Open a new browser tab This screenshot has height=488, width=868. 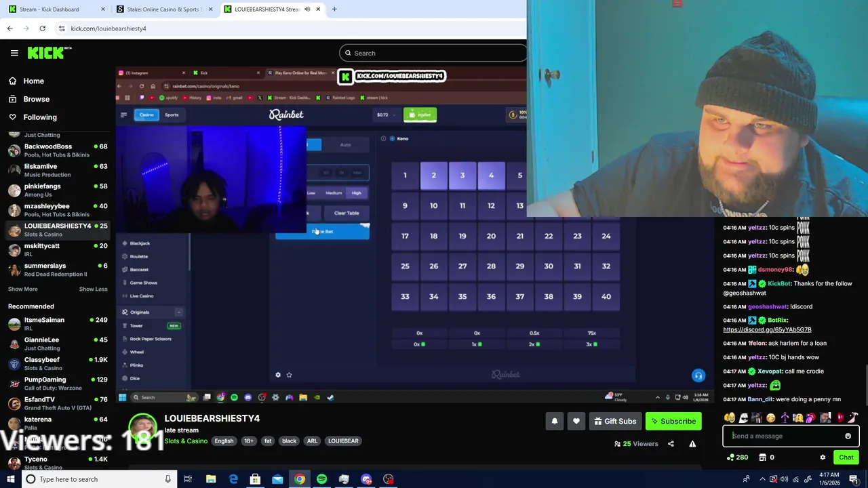(x=334, y=9)
